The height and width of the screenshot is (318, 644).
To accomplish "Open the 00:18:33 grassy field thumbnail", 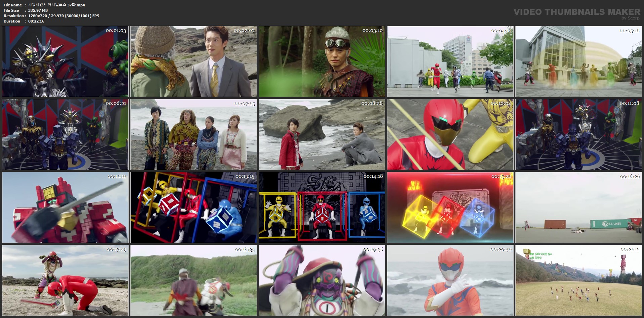I will 194,280.
